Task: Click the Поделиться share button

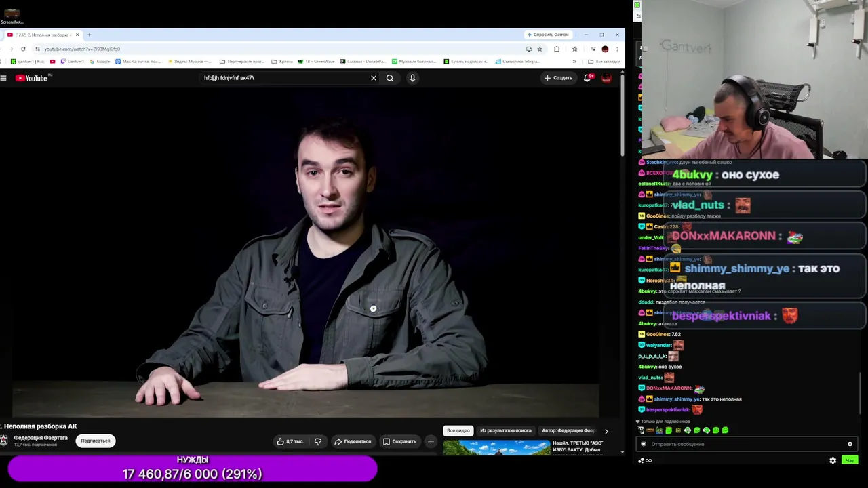Action: pyautogui.click(x=353, y=442)
